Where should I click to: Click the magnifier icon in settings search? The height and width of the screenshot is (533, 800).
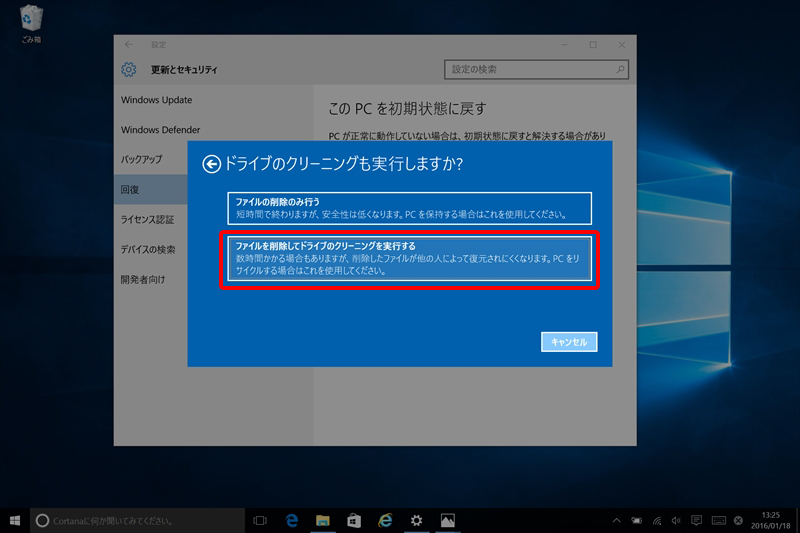pos(620,69)
